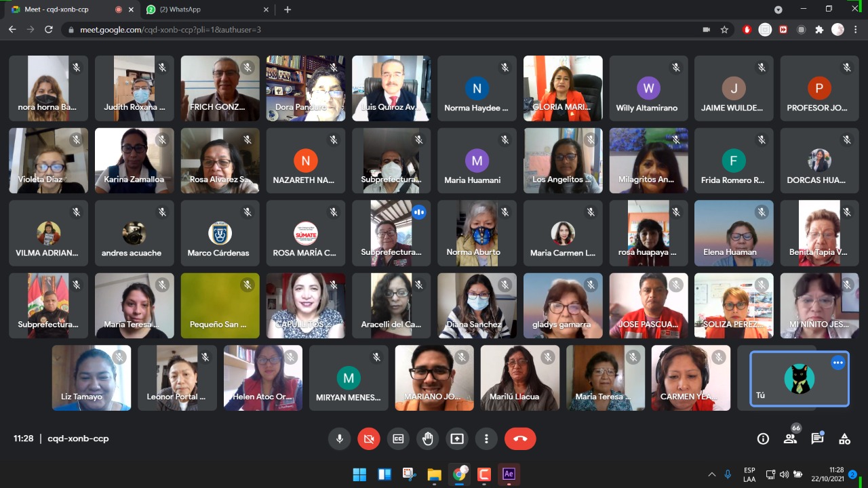Image resolution: width=868 pixels, height=488 pixels.
Task: Click the Present now screen share icon
Action: 457,439
